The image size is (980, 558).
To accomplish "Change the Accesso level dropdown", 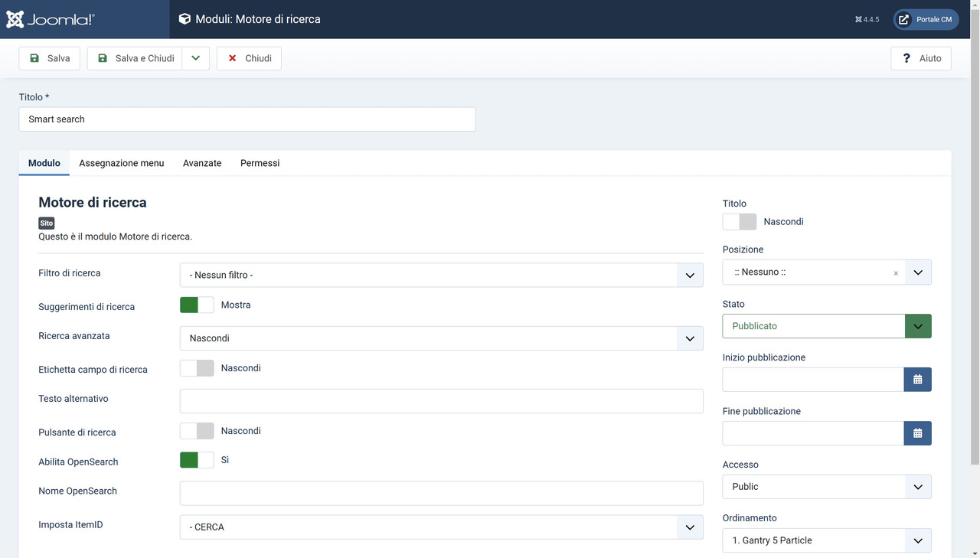I will pyautogui.click(x=826, y=486).
